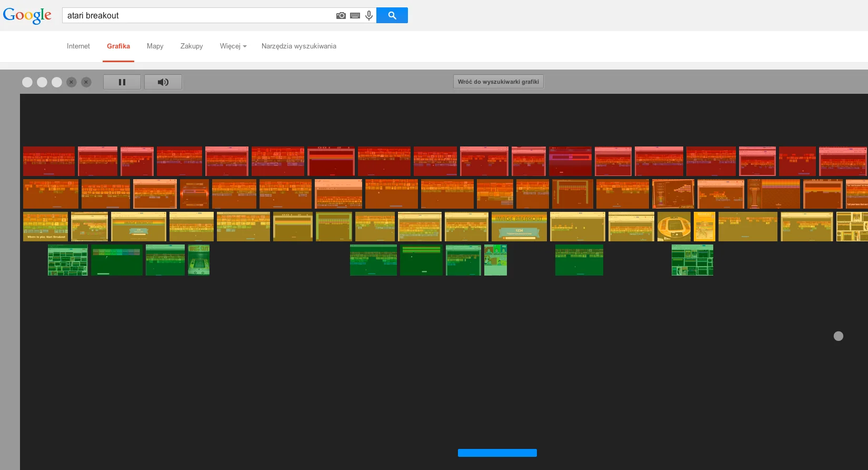Click brick captioned 'Where to play Atari Breakout'

[x=45, y=227]
